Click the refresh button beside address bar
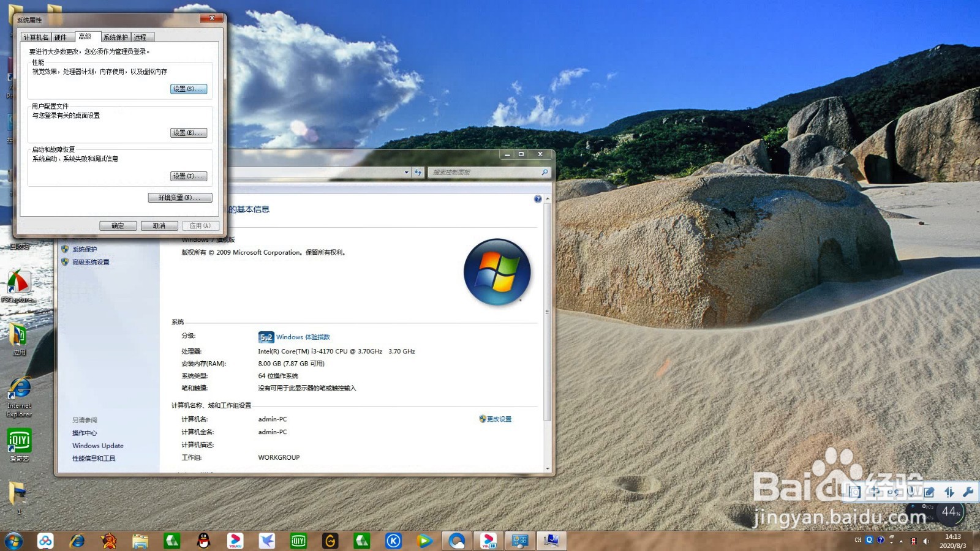 418,173
